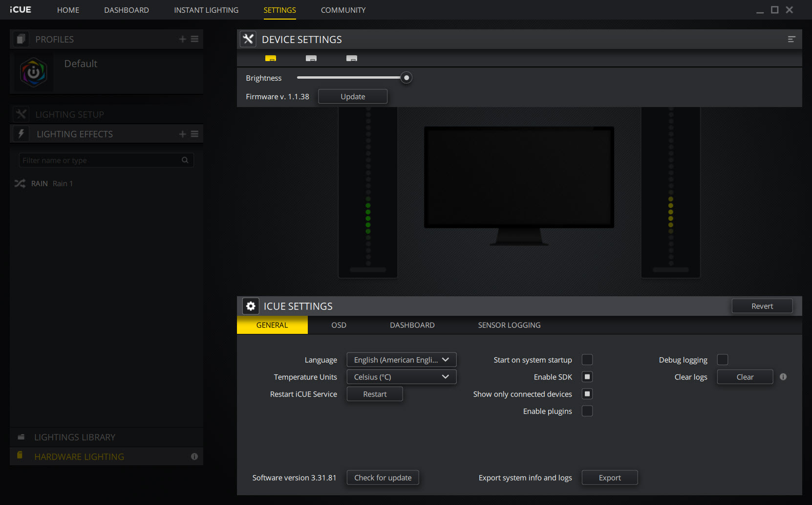Expand the Hardware Lighting section
Image resolution: width=812 pixels, height=505 pixels.
coord(106,457)
